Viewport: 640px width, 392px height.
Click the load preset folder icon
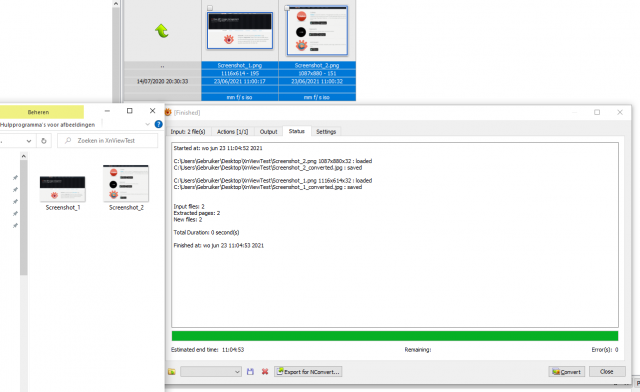point(171,372)
